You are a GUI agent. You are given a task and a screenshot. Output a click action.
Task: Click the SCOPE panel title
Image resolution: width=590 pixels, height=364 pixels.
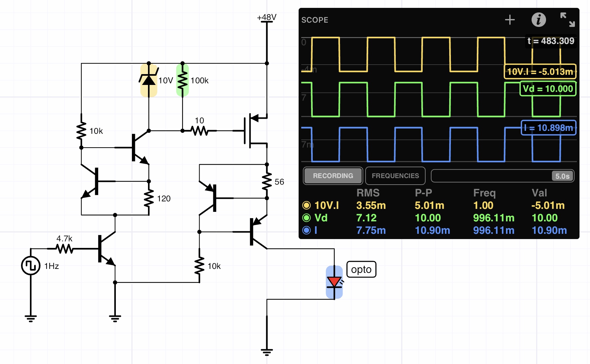[x=315, y=20]
